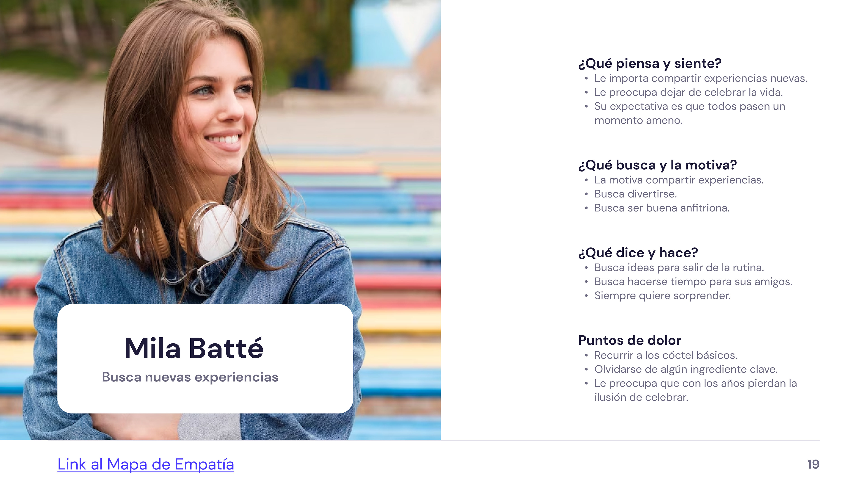This screenshot has height=488, width=868.
Task: Click the bullet Le preocupa dejar de celebrar la vida
Action: pos(688,92)
